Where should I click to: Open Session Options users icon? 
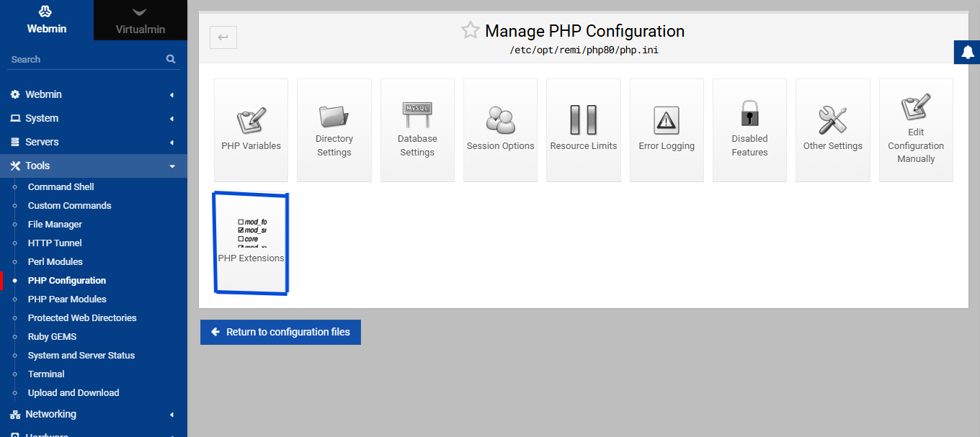pos(500,120)
